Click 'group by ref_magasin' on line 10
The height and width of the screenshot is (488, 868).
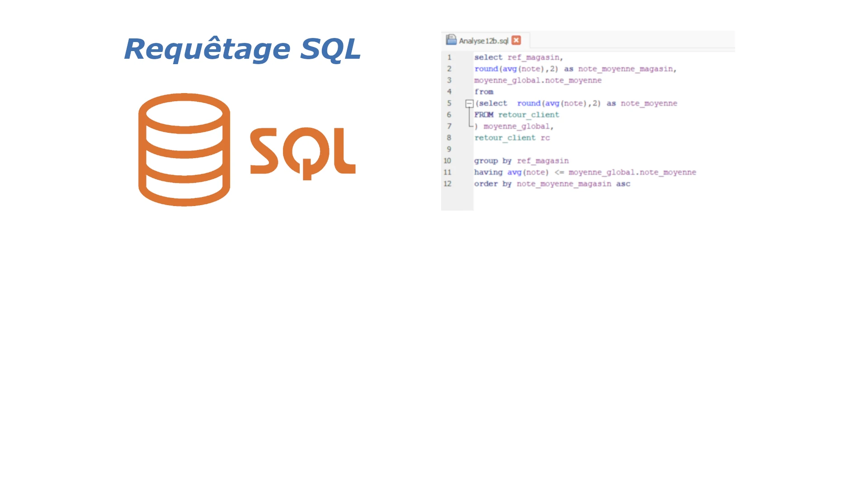tap(521, 161)
